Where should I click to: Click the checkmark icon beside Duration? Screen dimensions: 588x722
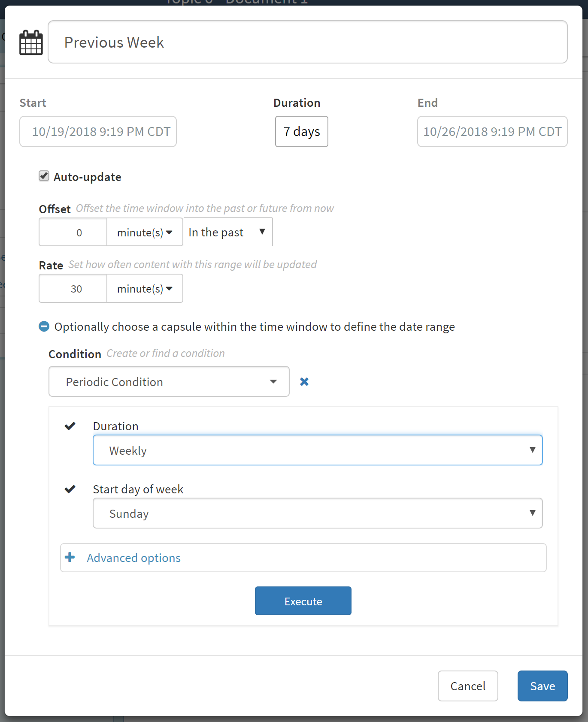tap(70, 426)
